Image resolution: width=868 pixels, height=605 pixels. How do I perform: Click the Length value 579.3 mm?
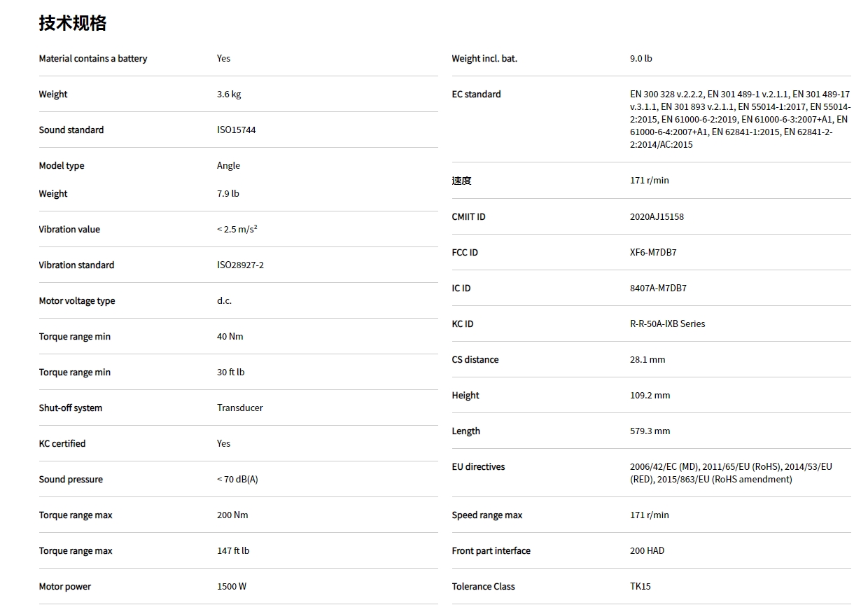click(650, 431)
